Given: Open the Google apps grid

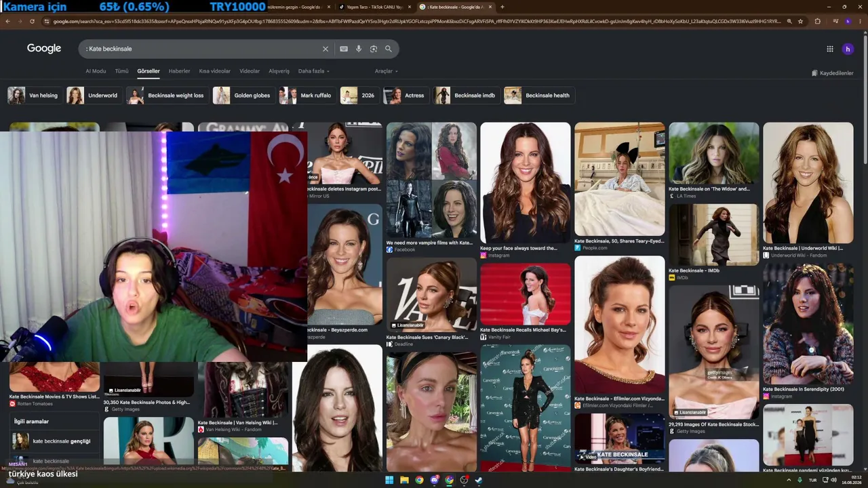Looking at the screenshot, I should (830, 49).
